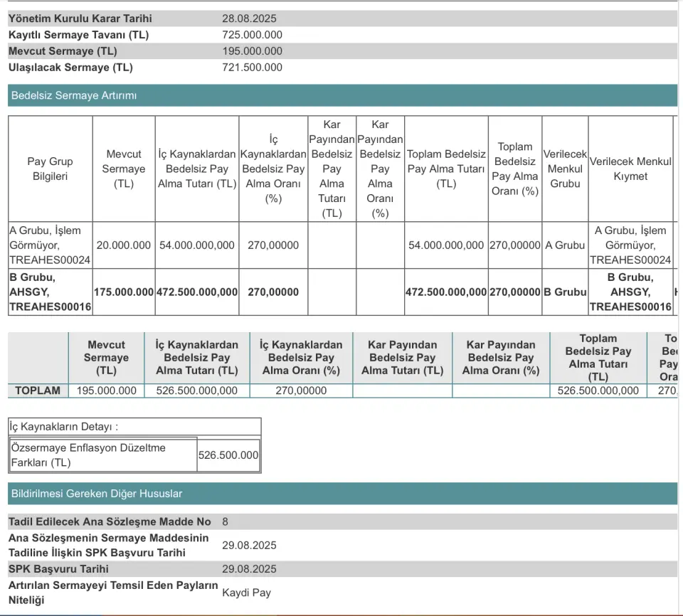Click the İç Kaynakların Detayı label
The width and height of the screenshot is (683, 616).
pyautogui.click(x=64, y=427)
